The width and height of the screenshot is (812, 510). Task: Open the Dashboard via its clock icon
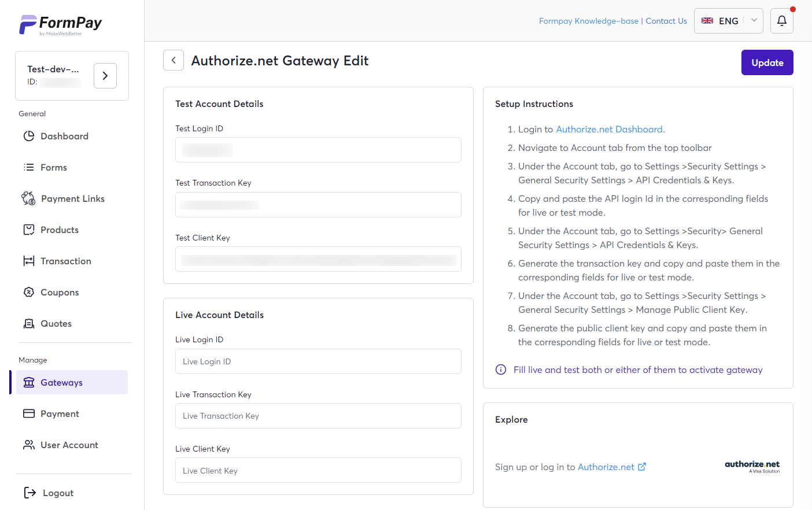[29, 136]
